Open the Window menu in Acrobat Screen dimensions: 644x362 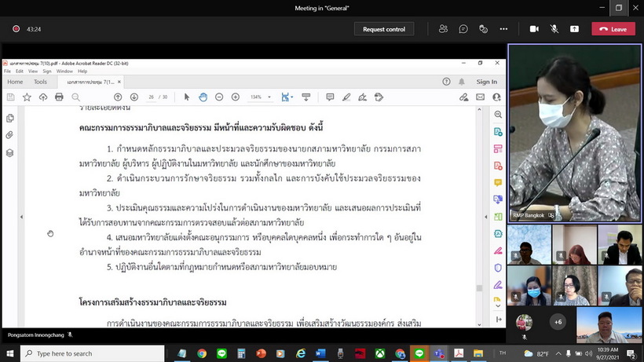click(64, 71)
